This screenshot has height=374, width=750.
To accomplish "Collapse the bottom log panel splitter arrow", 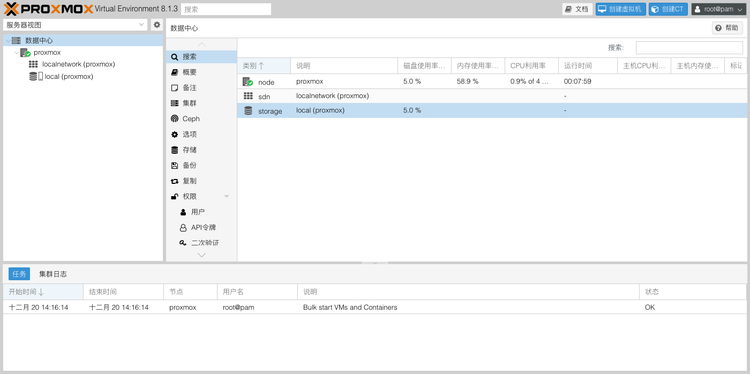I will pos(375,263).
